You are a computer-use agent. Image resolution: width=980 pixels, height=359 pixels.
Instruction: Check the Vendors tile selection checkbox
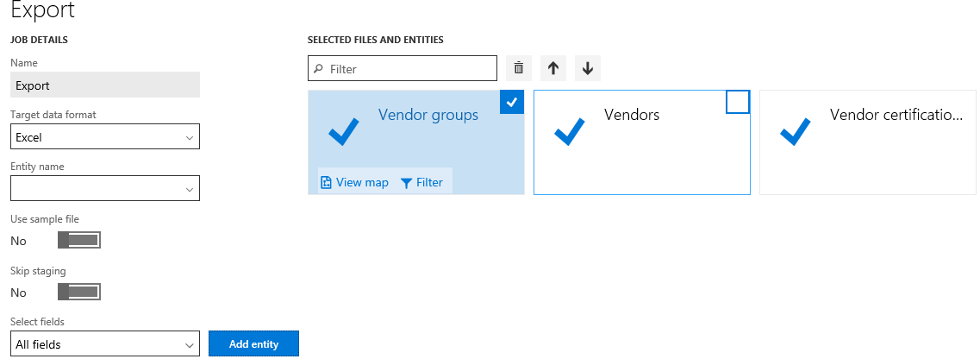pyautogui.click(x=738, y=102)
